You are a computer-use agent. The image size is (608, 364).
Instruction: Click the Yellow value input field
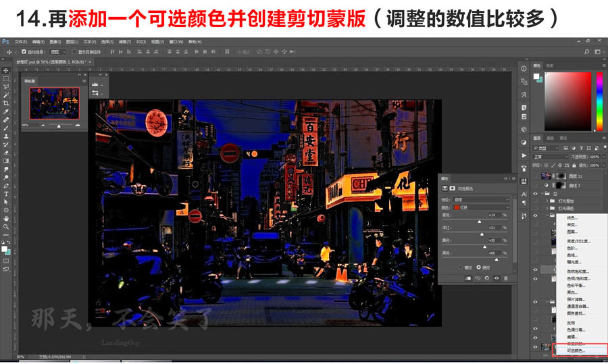coord(494,240)
